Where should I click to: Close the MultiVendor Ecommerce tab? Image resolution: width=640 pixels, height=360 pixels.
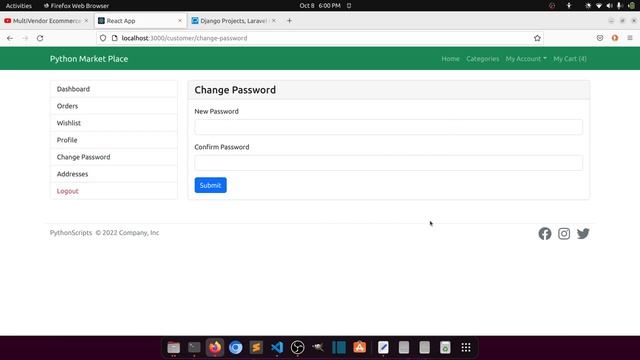[x=86, y=20]
